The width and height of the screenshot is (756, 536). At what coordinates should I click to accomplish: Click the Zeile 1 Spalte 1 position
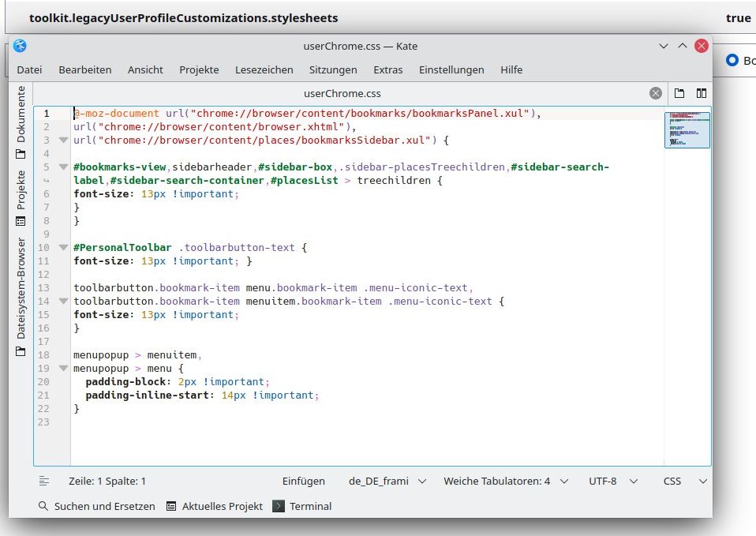click(107, 481)
